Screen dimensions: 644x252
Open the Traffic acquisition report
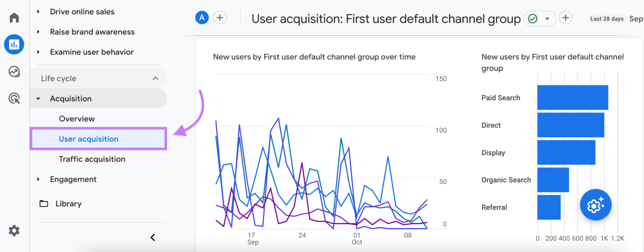92,159
